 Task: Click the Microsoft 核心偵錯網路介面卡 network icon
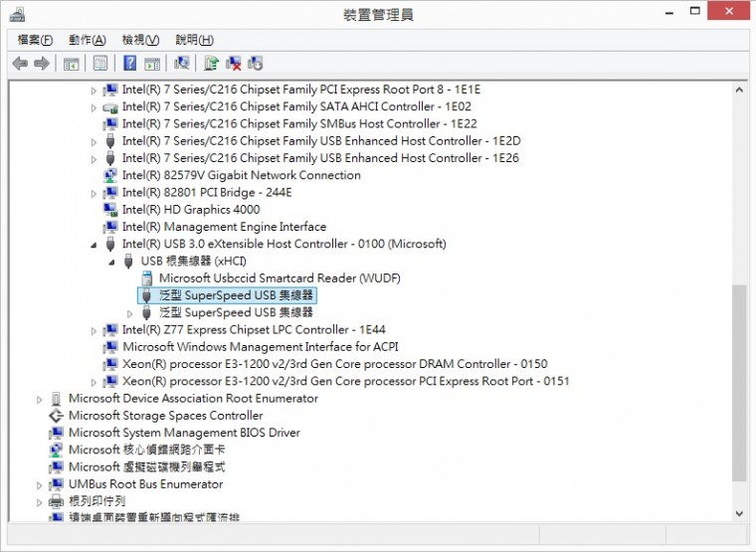(x=57, y=450)
